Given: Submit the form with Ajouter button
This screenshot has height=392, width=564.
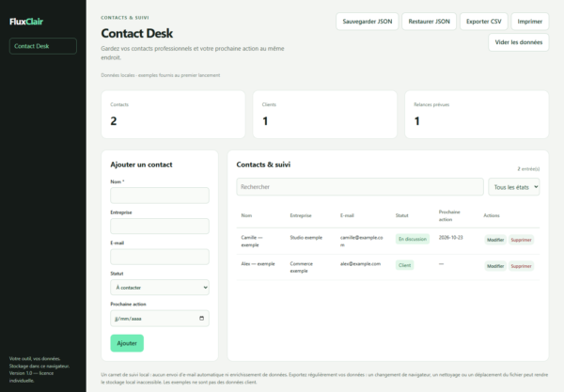Looking at the screenshot, I should 127,343.
